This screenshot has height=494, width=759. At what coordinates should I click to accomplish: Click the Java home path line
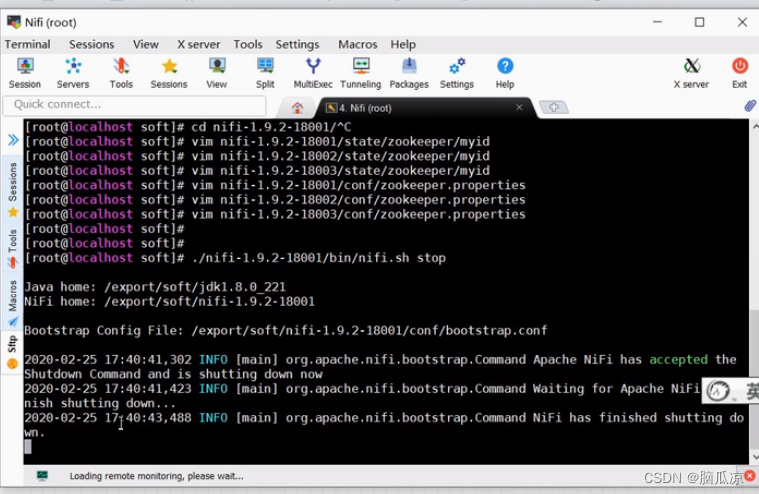(x=155, y=287)
